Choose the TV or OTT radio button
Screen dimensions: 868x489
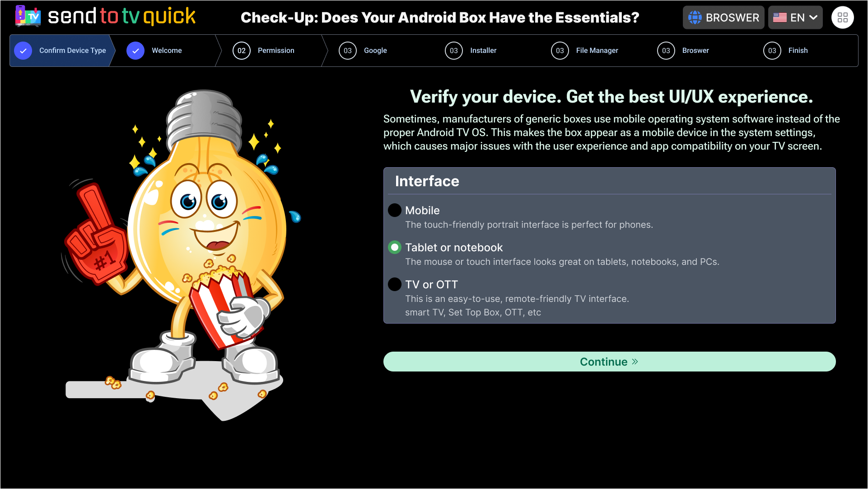click(x=395, y=284)
